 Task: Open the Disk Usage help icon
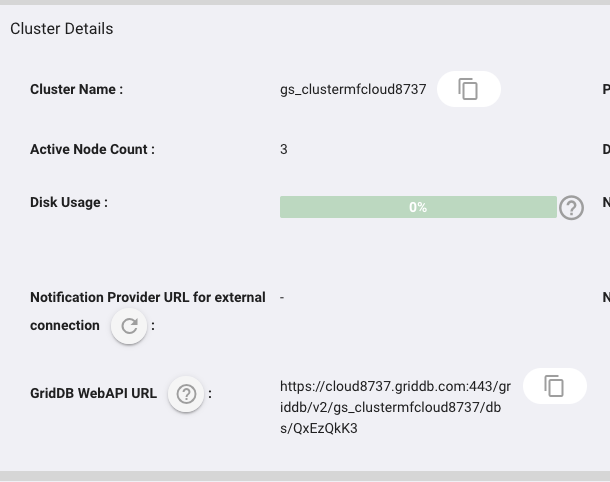pos(571,208)
